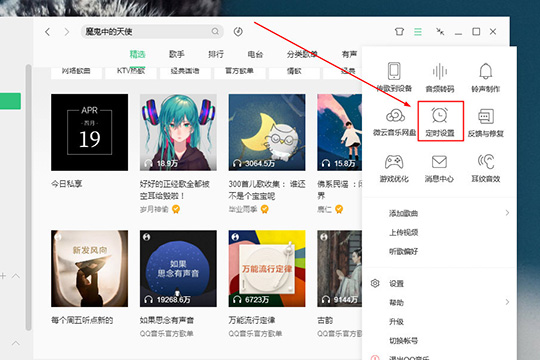This screenshot has width=540, height=360.
Task: Click the green button in left sidebar
Action: click(10, 101)
